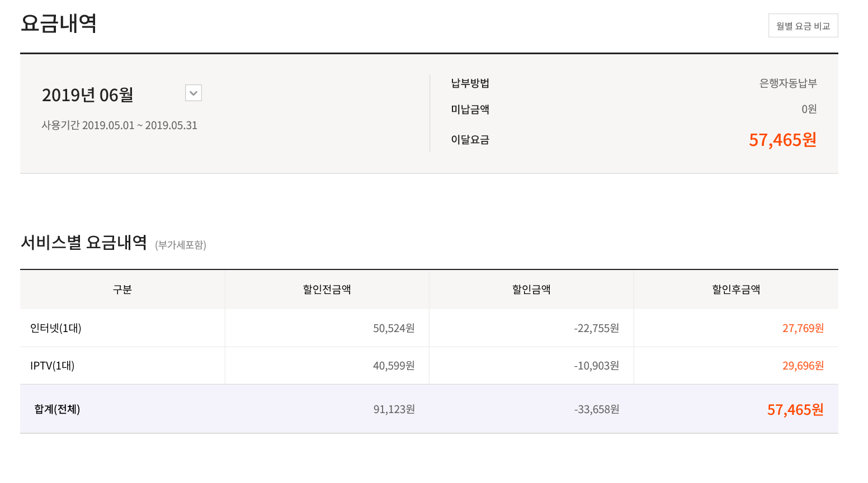Image resolution: width=868 pixels, height=483 pixels.
Task: Click the IPTV discounted amount 29,696원
Action: click(803, 366)
